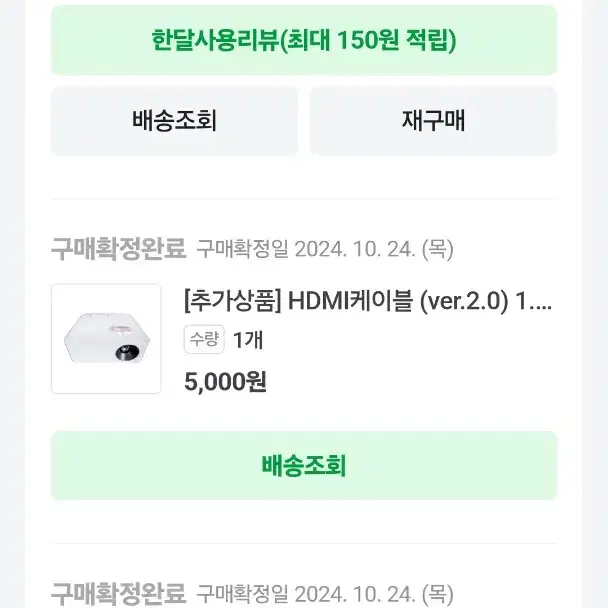Open the gray 배송조회 button beside 재구매
This screenshot has width=608, height=608.
174,121
